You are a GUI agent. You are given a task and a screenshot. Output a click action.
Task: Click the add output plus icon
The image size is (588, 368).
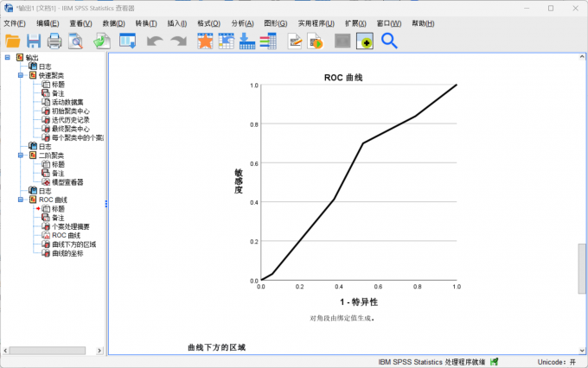(x=365, y=41)
